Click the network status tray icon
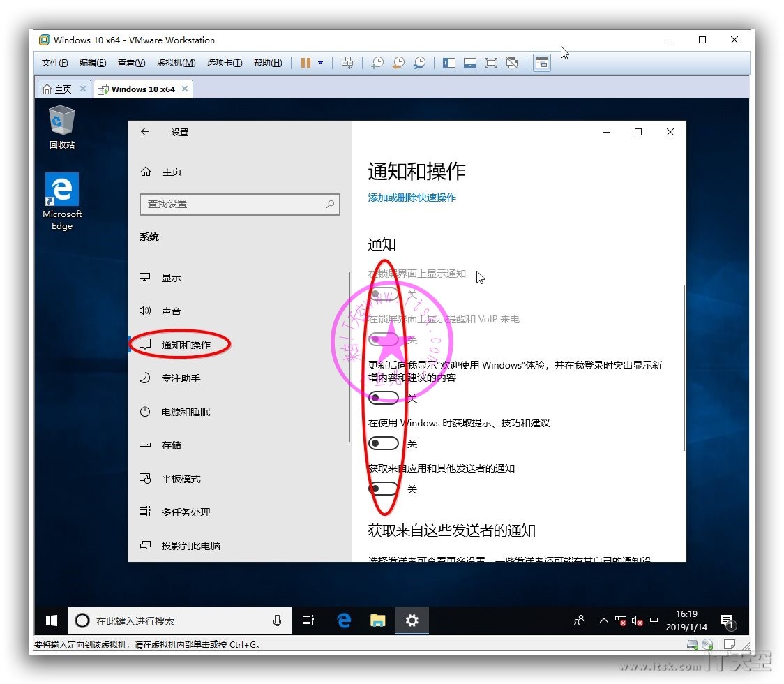The height and width of the screenshot is (684, 784). pyautogui.click(x=620, y=621)
